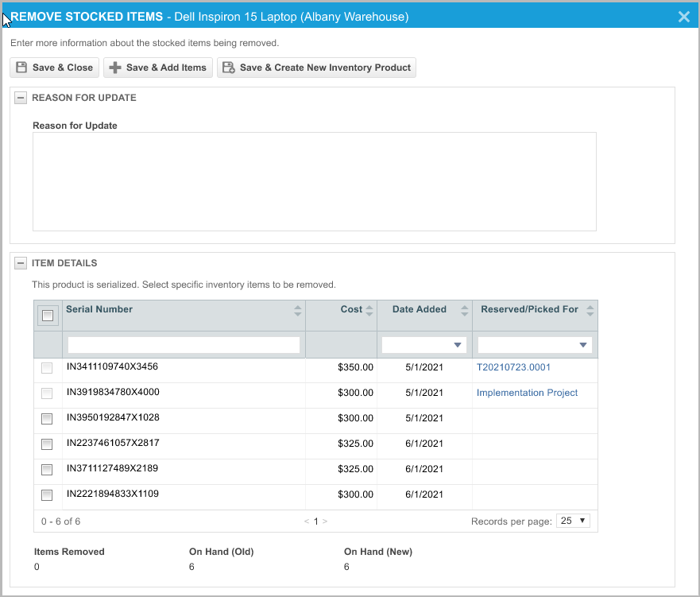Click the '0 - 6 of 6' record count
The width and height of the screenshot is (700, 597).
[x=60, y=521]
